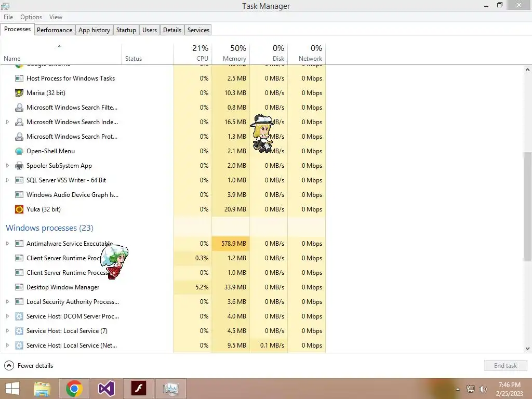Click the Fewer details button
The image size is (532, 399).
(x=29, y=365)
